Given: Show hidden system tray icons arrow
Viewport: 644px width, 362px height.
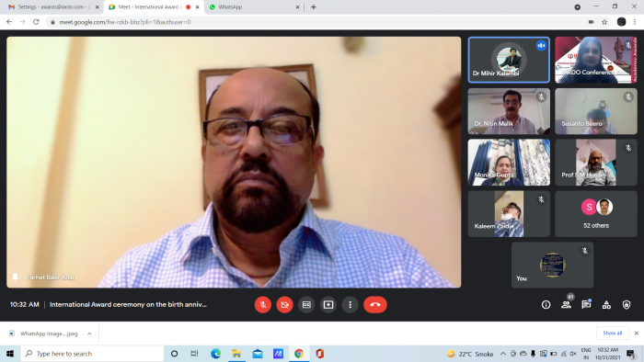Looking at the screenshot, I should pos(502,354).
